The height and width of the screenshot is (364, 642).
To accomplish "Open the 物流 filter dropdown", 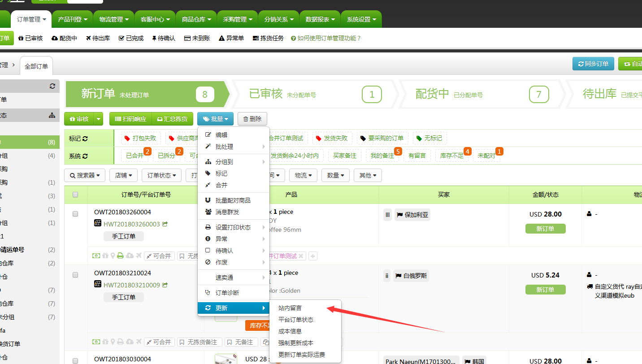I will pos(304,175).
